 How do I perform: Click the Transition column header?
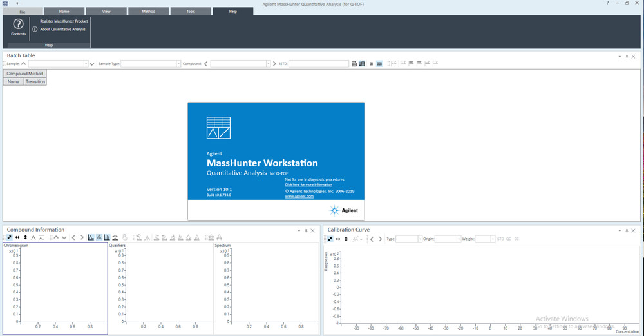point(35,81)
